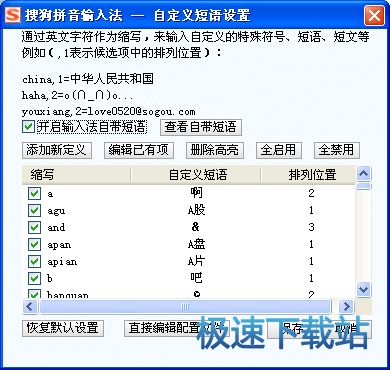The width and height of the screenshot is (390, 370).
Task: Click the 查看自带短语 button
Action: pyautogui.click(x=201, y=127)
